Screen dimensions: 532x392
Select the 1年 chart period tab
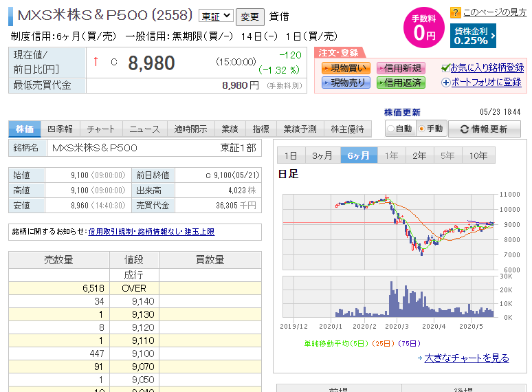click(x=391, y=155)
